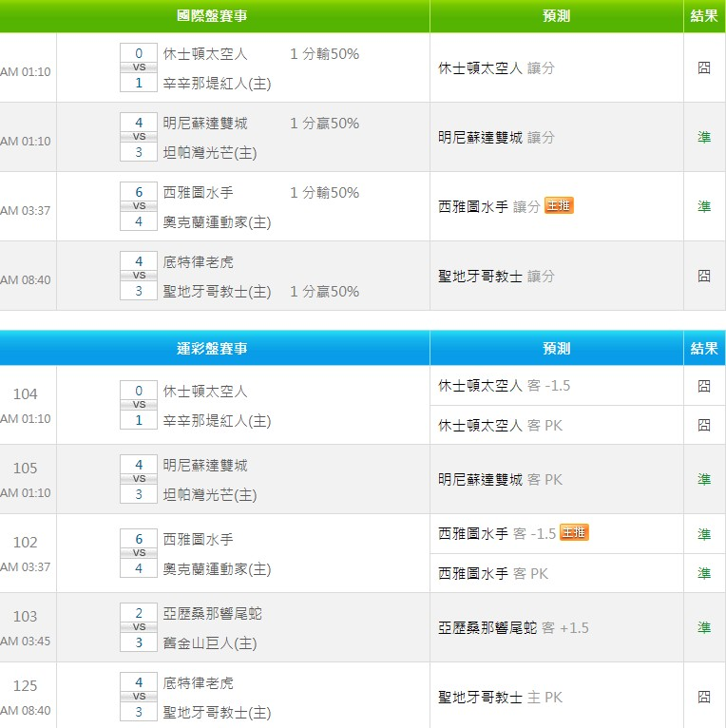Screen dimensions: 726x728
Task: Click score 6 for 西雅圖水手 in game 102
Action: (x=139, y=539)
